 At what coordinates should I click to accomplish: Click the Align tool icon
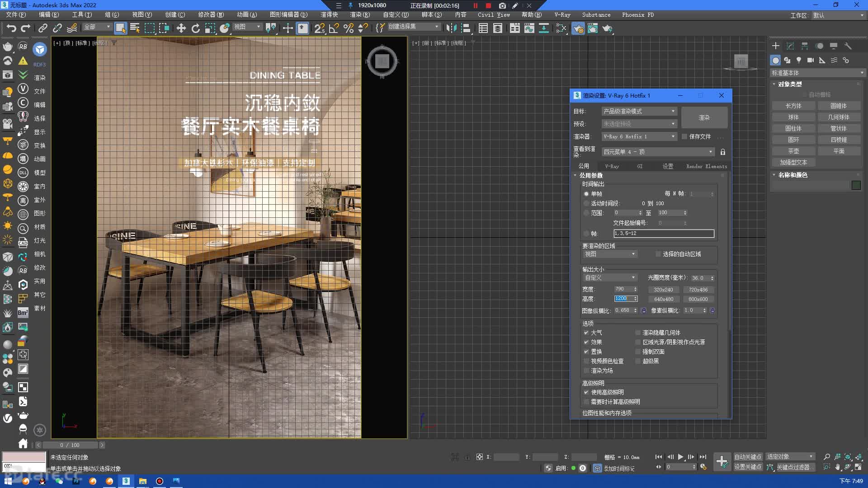(x=466, y=28)
